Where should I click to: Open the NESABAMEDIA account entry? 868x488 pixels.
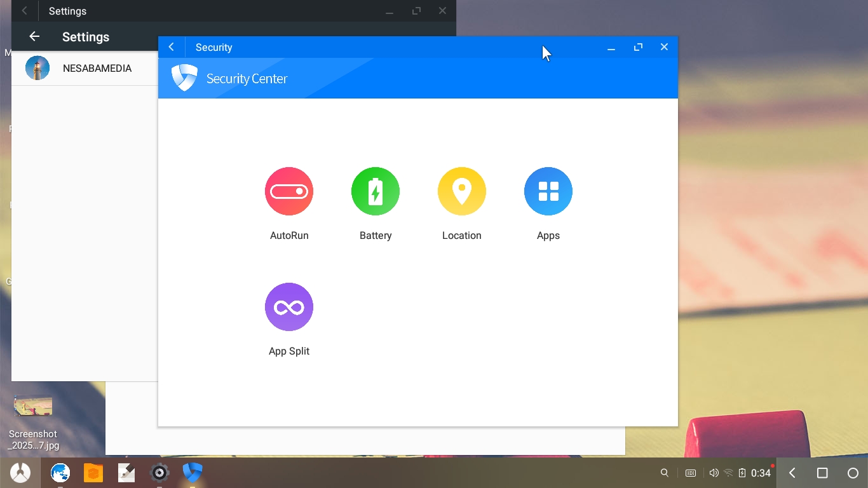click(97, 69)
